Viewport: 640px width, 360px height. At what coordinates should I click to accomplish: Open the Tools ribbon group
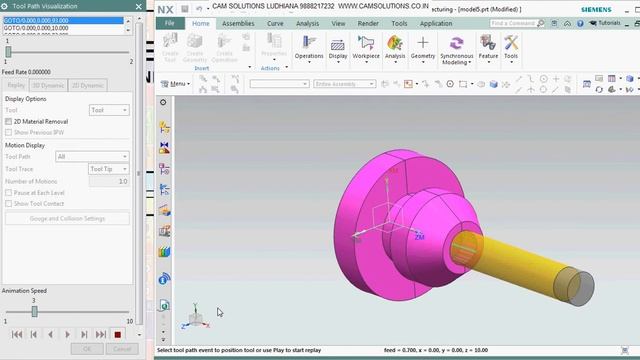tap(511, 49)
